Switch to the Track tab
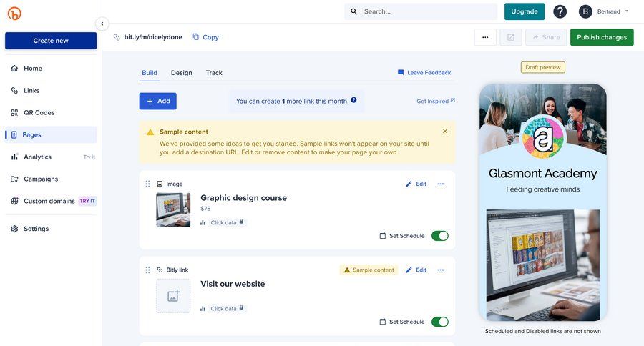This screenshot has height=346, width=644. pos(214,73)
